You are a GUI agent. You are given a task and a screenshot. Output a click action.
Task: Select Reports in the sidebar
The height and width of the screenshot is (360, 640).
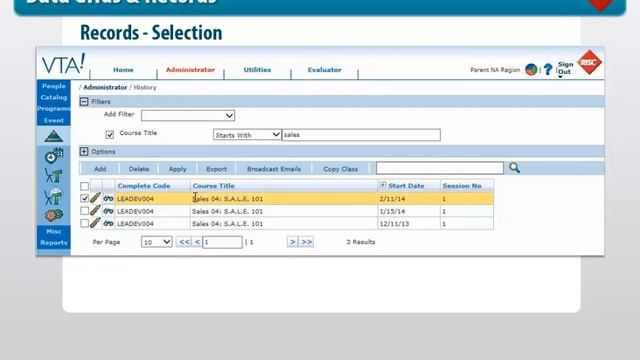pos(53,243)
